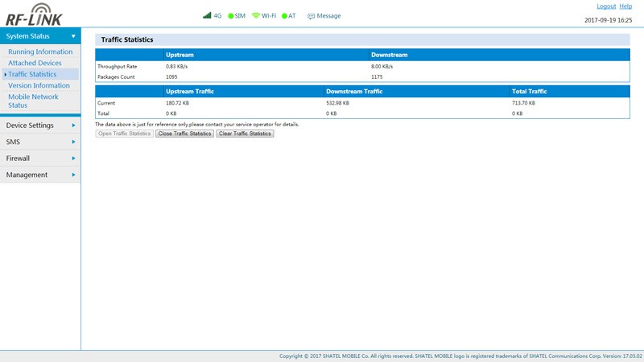This screenshot has height=362, width=644.
Task: Click the AT status indicator dot
Action: coord(284,16)
